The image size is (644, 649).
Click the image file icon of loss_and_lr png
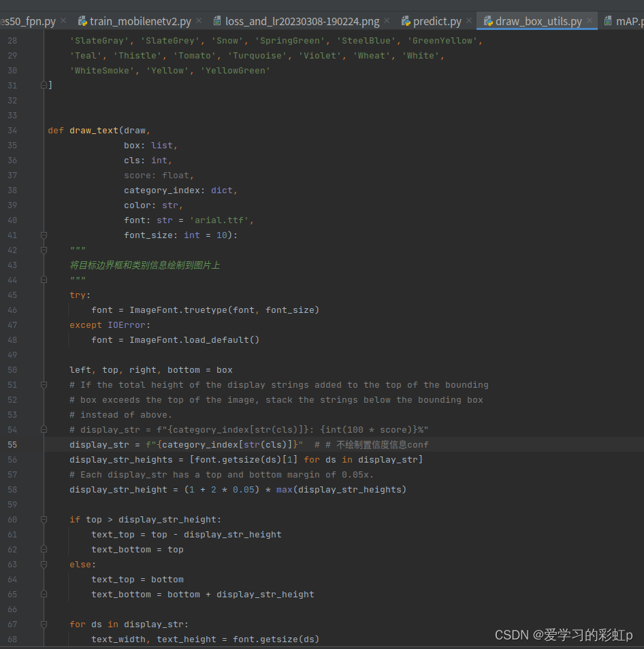point(217,20)
